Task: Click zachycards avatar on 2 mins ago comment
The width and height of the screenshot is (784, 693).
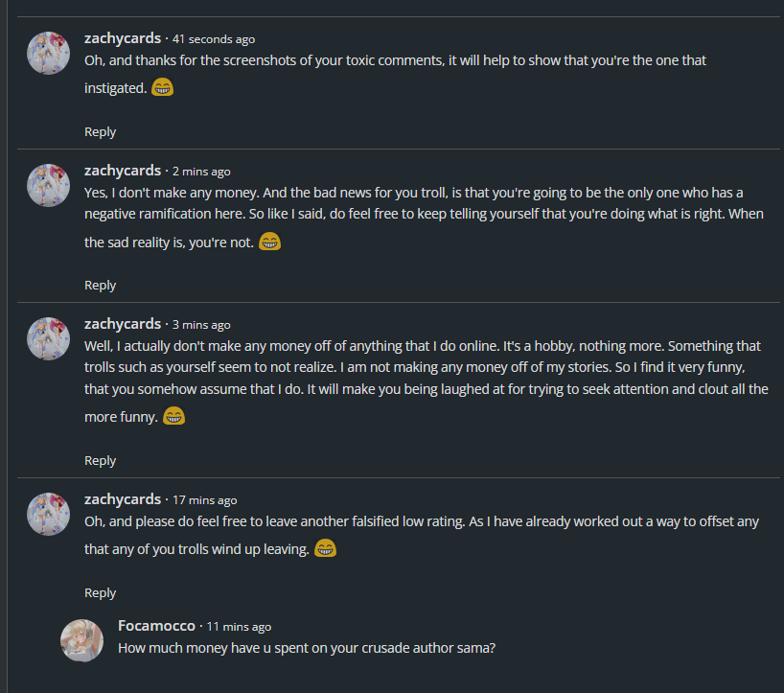Action: [48, 185]
